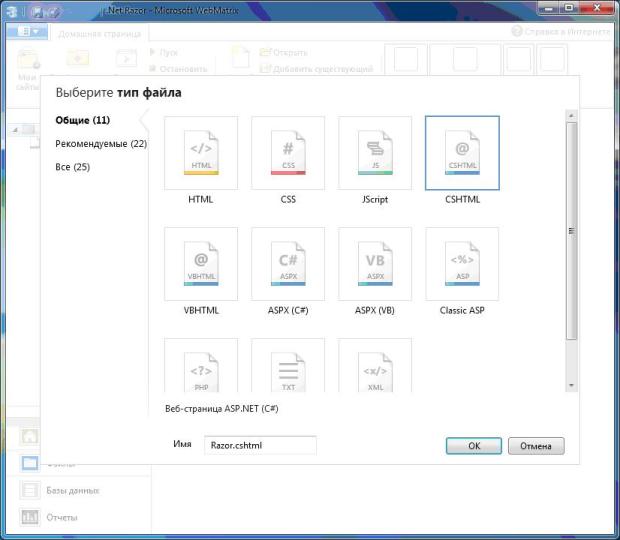Confirm with the OK button
Viewport: 620px width, 540px height.
[474, 446]
